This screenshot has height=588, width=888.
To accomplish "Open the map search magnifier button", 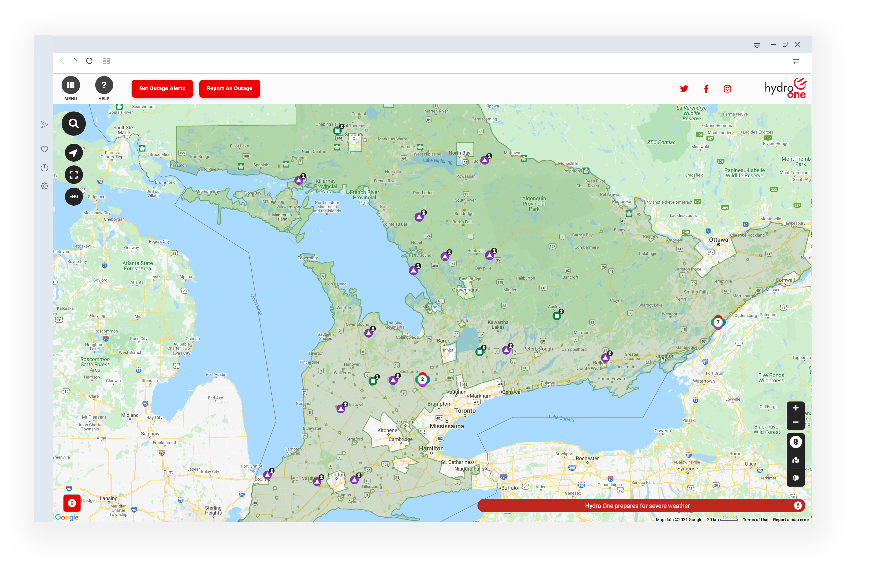I will pyautogui.click(x=74, y=123).
